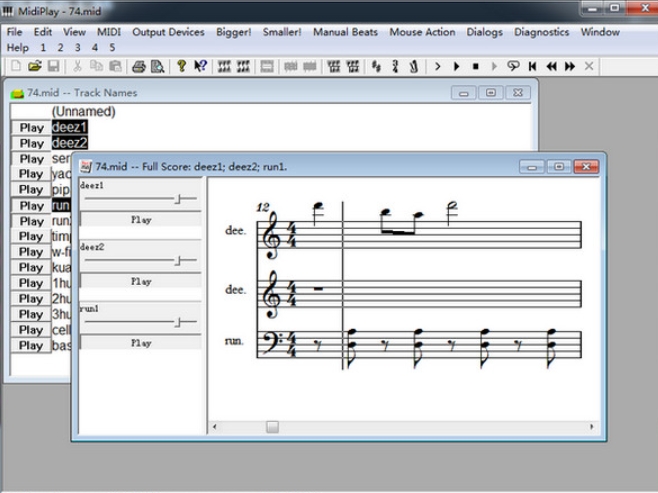Open the MIDI menu
658x493 pixels.
coord(109,32)
